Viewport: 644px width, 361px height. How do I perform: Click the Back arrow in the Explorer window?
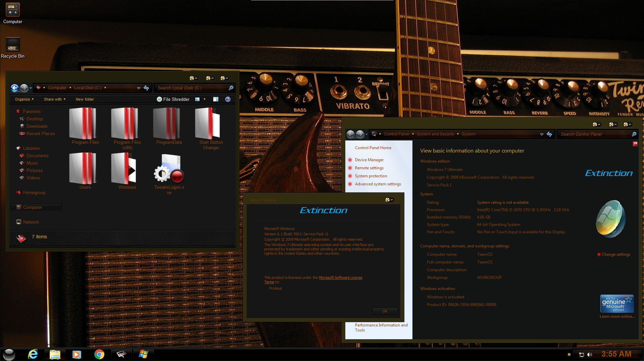[x=14, y=88]
